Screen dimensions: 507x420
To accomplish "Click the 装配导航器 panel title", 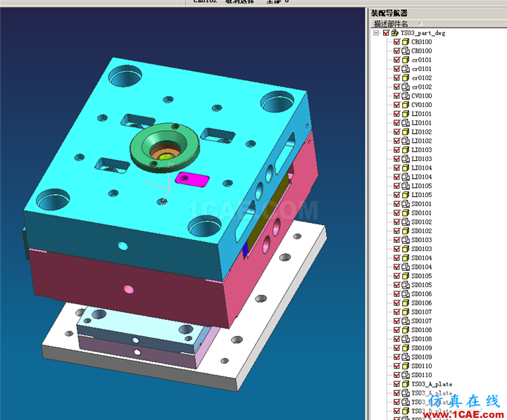I will coord(389,13).
